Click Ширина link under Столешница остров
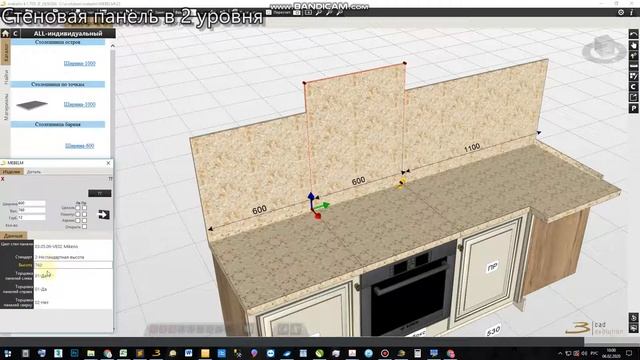 (x=80, y=63)
